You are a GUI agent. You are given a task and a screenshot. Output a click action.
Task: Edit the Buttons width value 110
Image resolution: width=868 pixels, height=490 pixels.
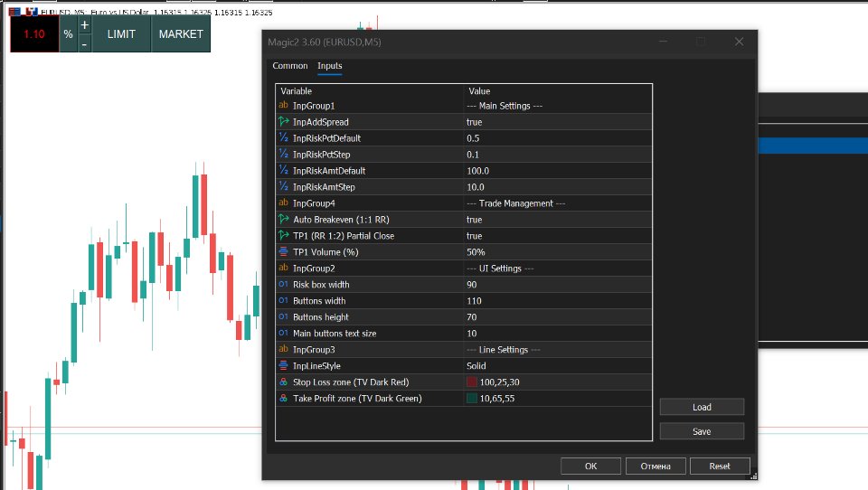(558, 301)
